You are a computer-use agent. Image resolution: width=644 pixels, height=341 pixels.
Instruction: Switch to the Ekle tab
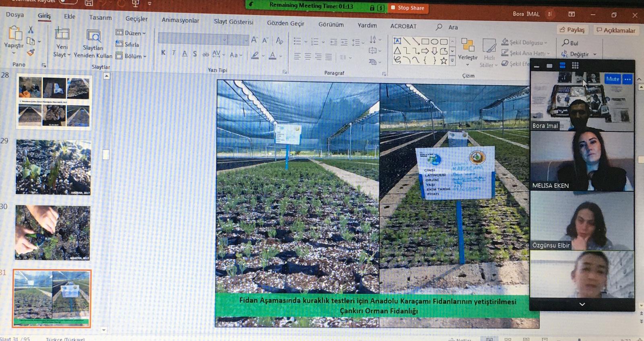pos(70,16)
